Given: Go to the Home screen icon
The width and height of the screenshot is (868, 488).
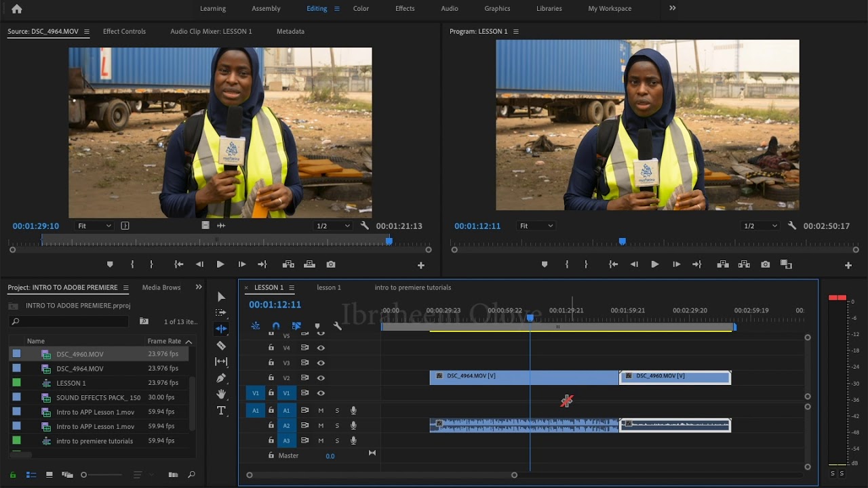Looking at the screenshot, I should [x=16, y=9].
